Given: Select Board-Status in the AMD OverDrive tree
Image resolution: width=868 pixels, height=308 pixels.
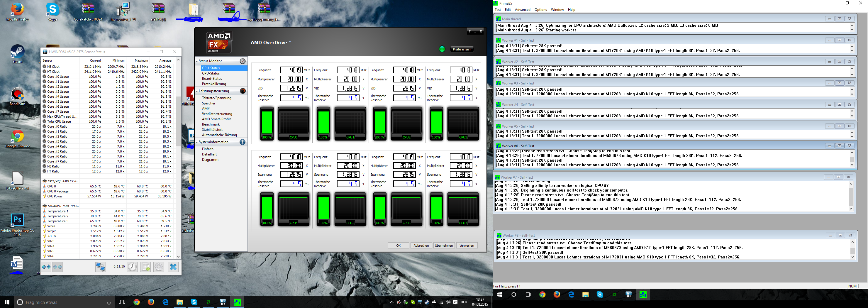Looking at the screenshot, I should coord(212,79).
